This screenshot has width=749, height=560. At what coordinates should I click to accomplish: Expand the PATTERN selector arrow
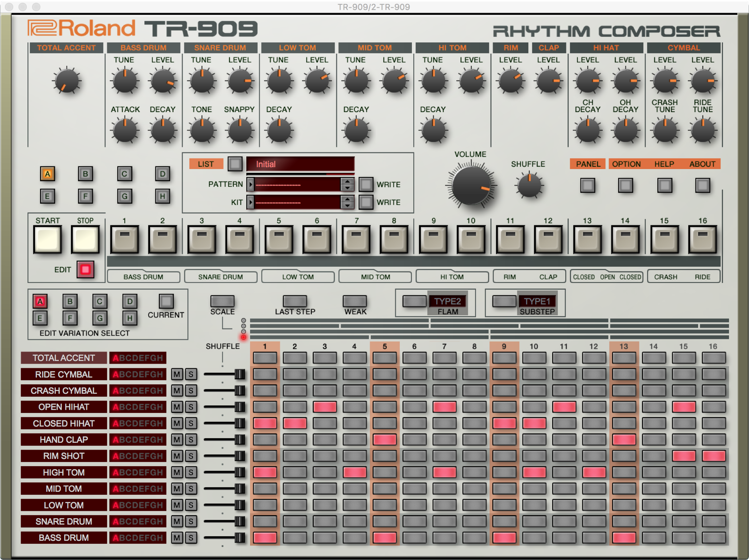tap(250, 184)
